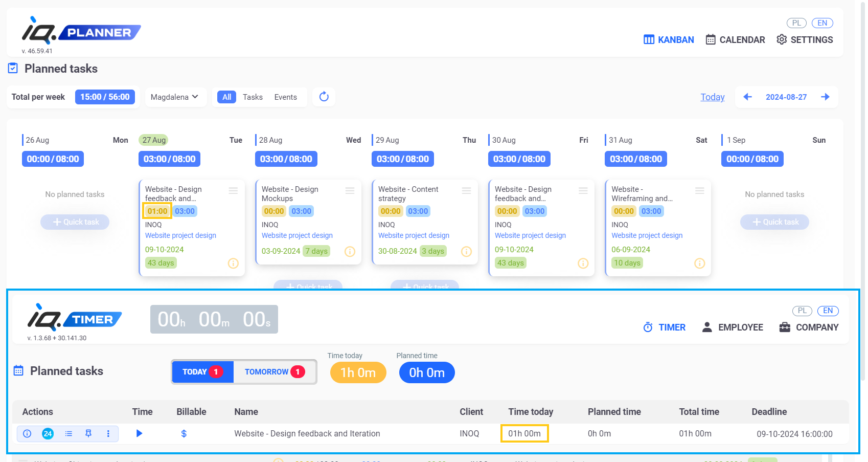Click the 2024-08-27 date field
Image resolution: width=868 pixels, height=462 pixels.
click(x=786, y=97)
